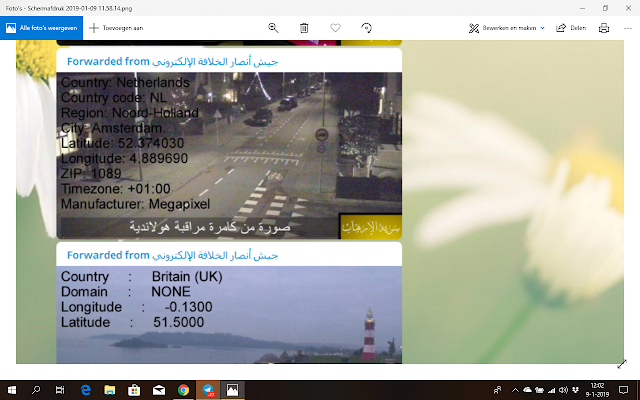Share the photo via Delen
Image resolution: width=640 pixels, height=400 pixels.
point(571,28)
